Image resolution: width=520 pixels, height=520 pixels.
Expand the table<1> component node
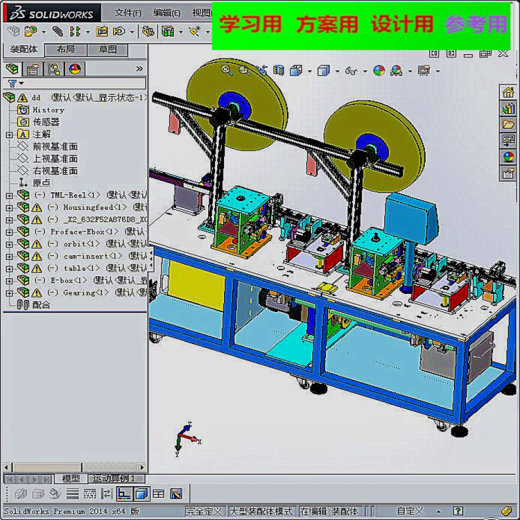click(x=9, y=269)
